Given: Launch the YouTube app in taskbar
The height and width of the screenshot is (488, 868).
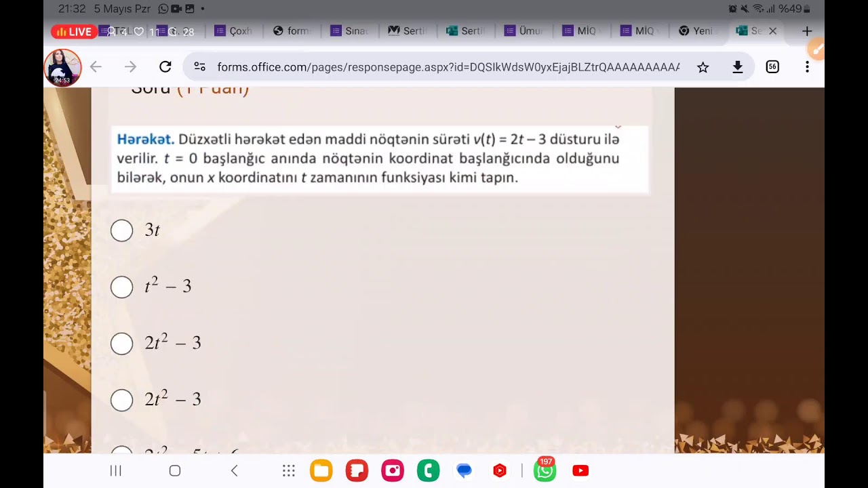Looking at the screenshot, I should coord(580,470).
